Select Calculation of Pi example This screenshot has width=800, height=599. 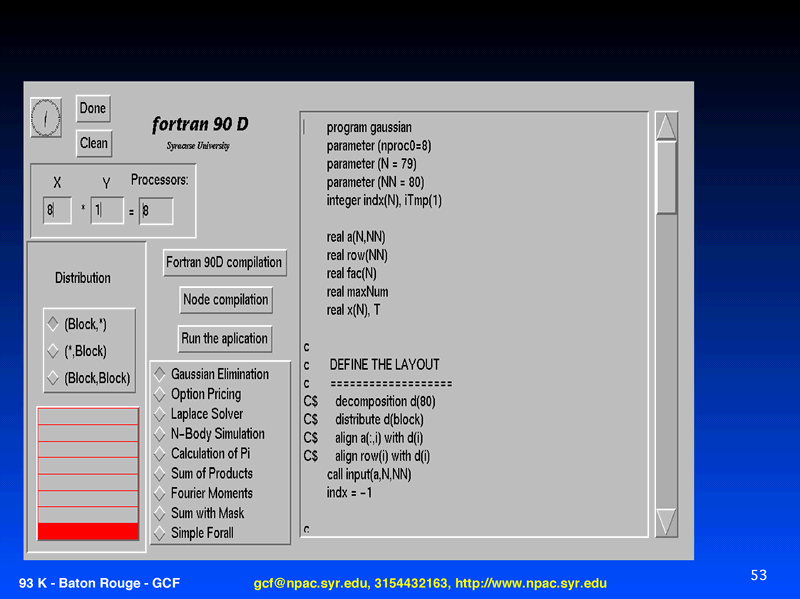[203, 454]
